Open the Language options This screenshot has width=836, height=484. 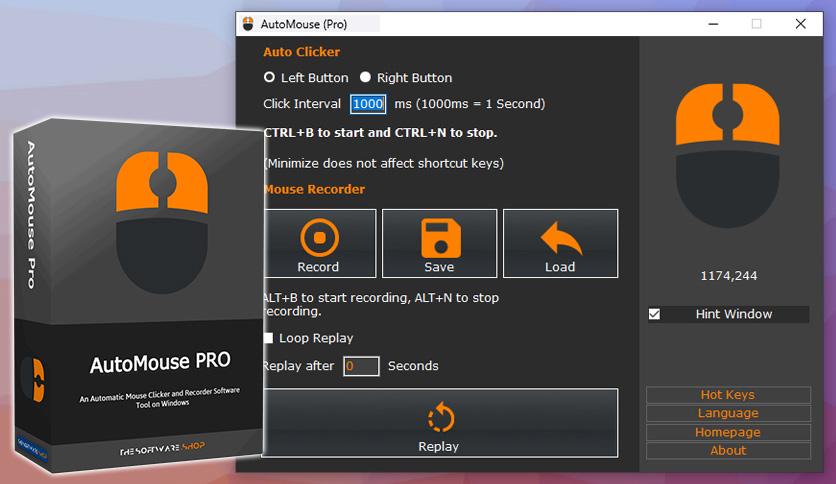(728, 413)
